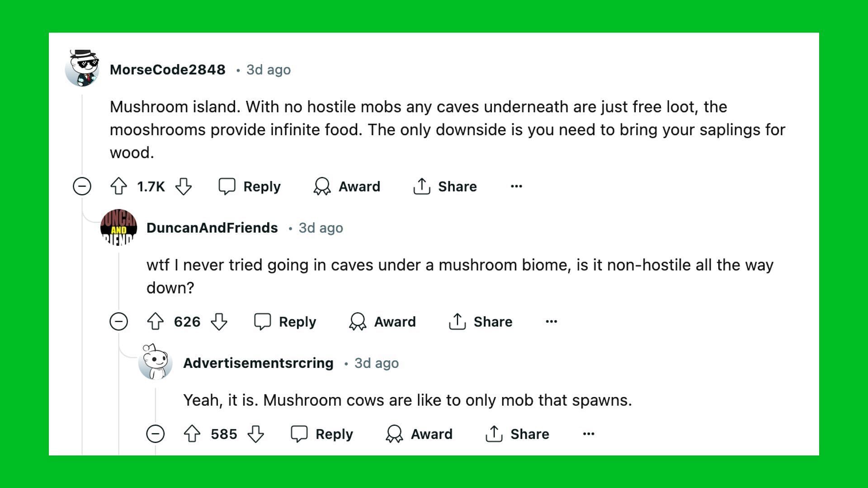Expand more options on Advertisementsrcring comment
Screen dimensions: 868x488
[x=589, y=433]
